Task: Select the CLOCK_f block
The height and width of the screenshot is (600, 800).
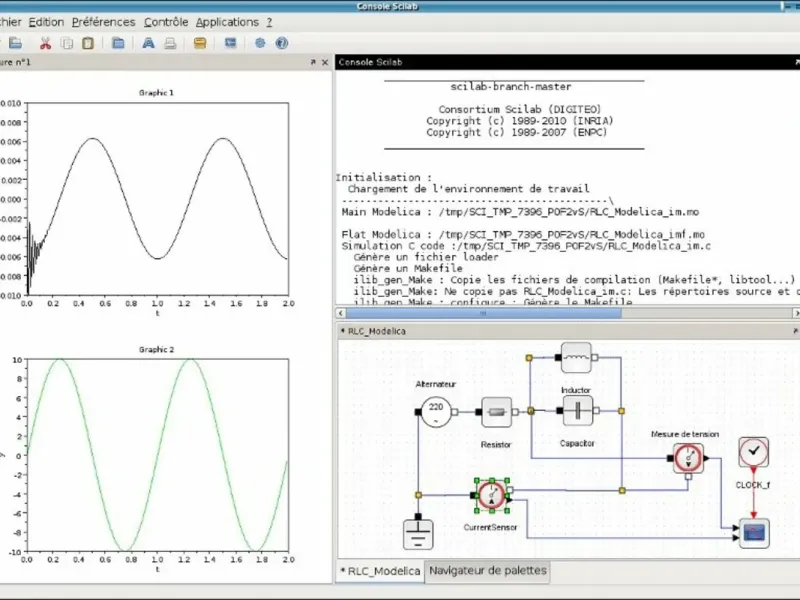Action: (x=754, y=452)
